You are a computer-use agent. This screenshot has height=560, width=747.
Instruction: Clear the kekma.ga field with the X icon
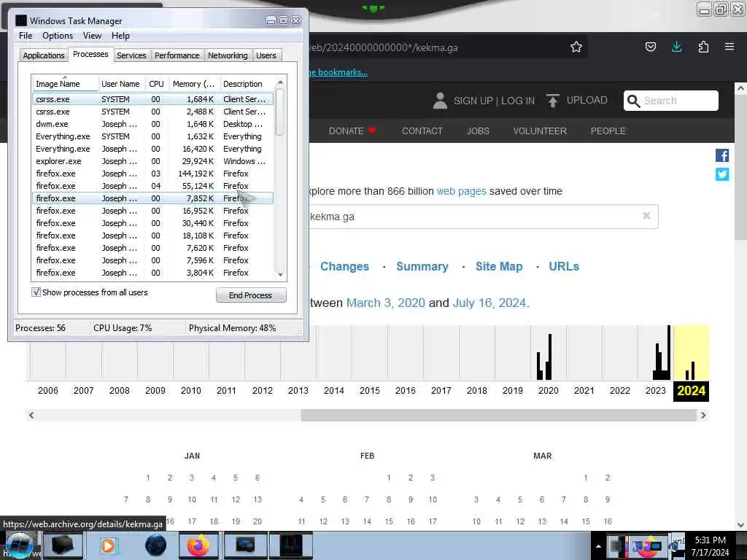coord(646,216)
